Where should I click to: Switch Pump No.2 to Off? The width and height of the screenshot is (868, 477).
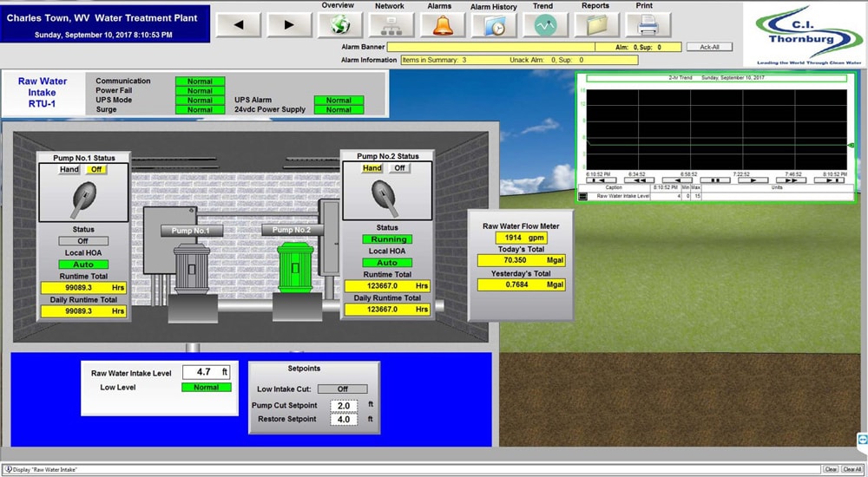(399, 168)
